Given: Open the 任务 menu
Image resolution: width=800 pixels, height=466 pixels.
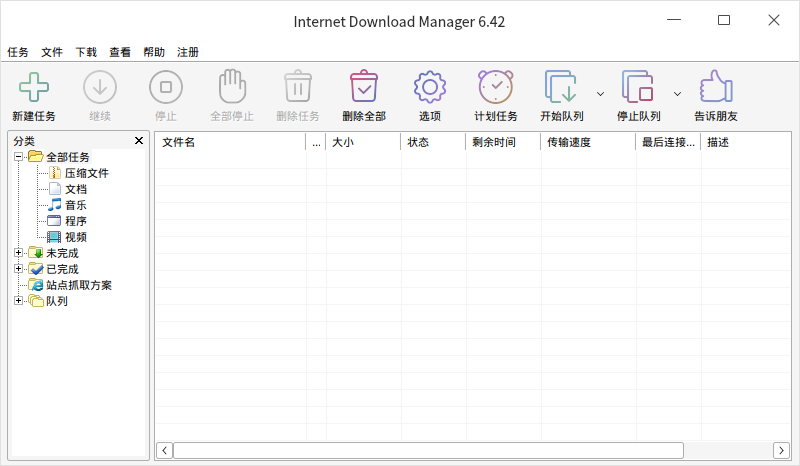Looking at the screenshot, I should coord(18,52).
